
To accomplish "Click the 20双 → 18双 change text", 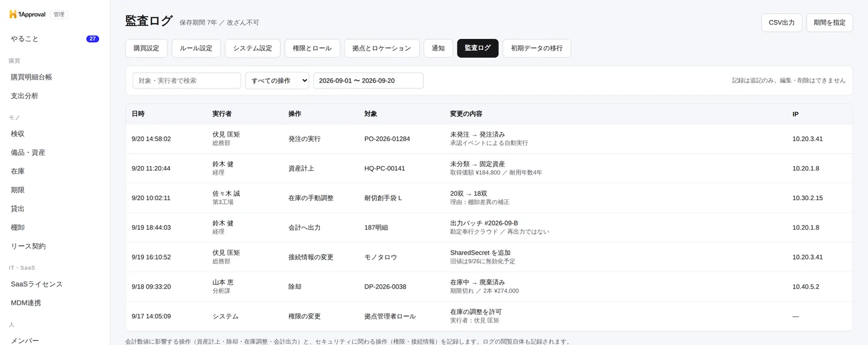I will [469, 193].
